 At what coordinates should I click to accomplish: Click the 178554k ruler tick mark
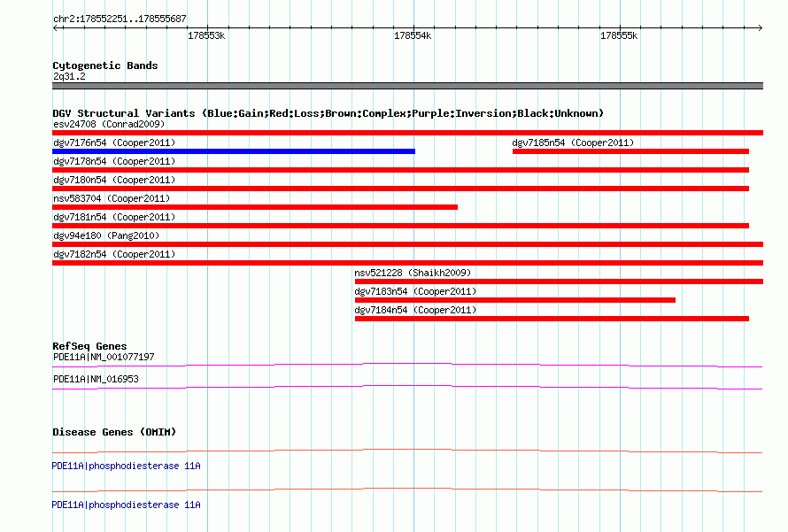coord(414,27)
